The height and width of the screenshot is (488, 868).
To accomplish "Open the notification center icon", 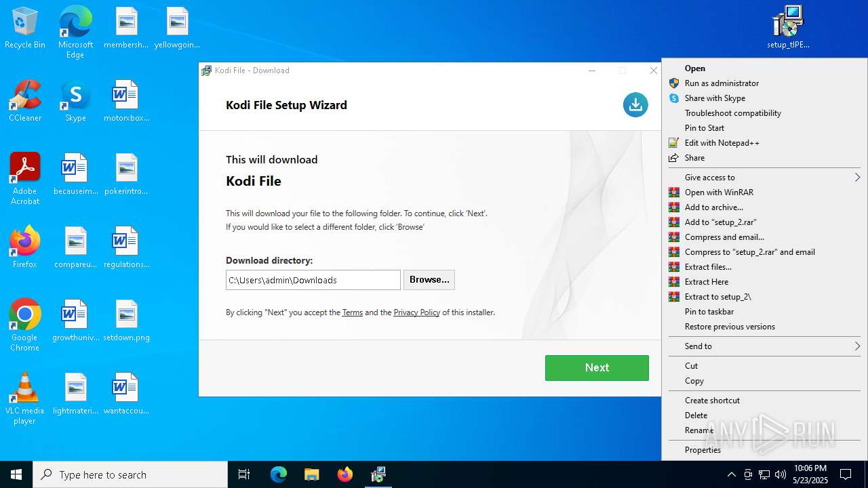I will 846,474.
